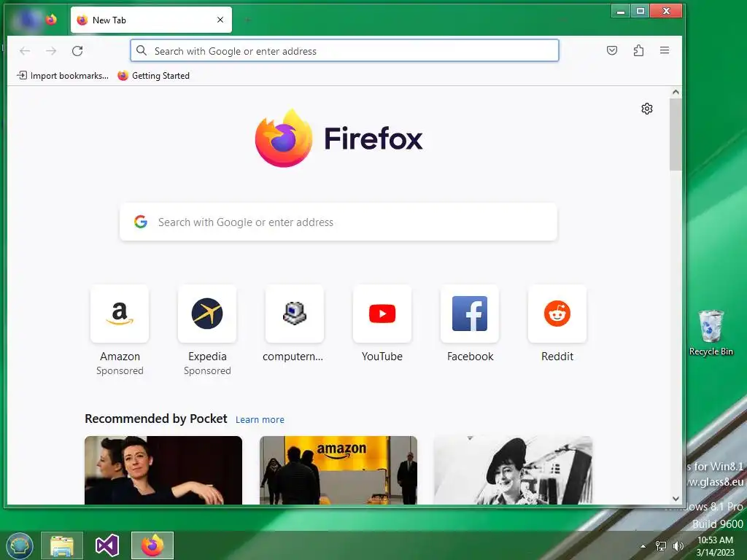The image size is (747, 560).
Task: Open the Firefox hamburger menu
Action: click(x=665, y=50)
